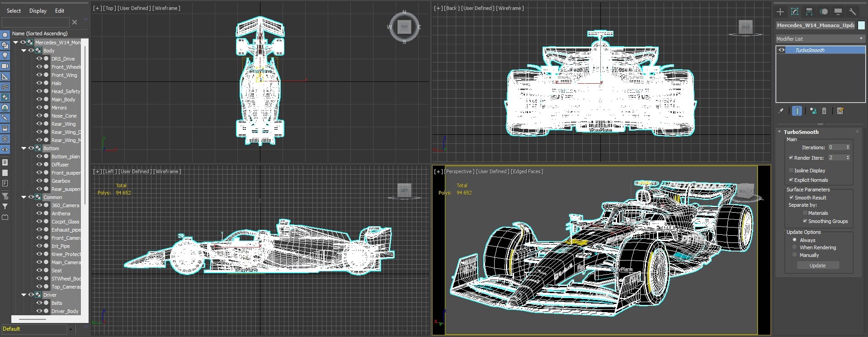Remove modifier with the trash icon
Viewport: 868px width, 337px height.
tap(824, 111)
